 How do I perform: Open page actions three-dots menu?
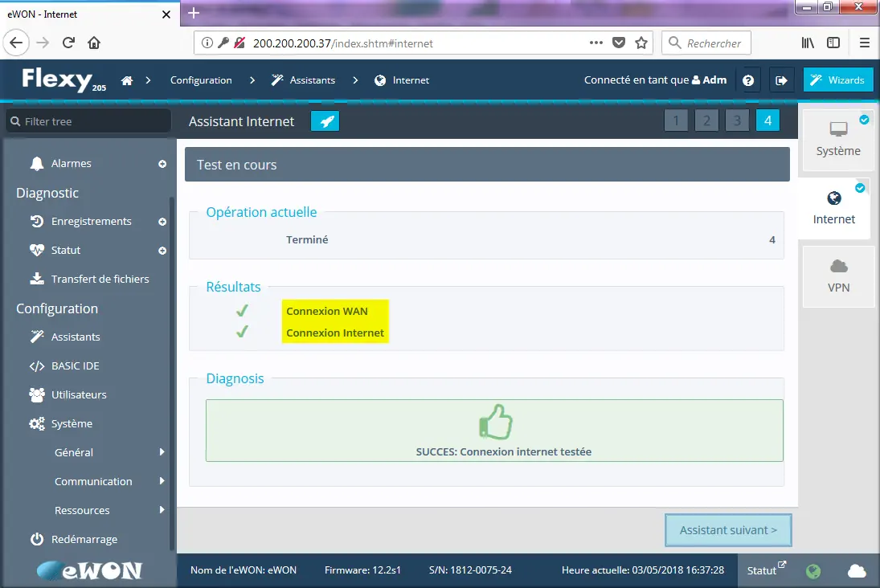596,43
